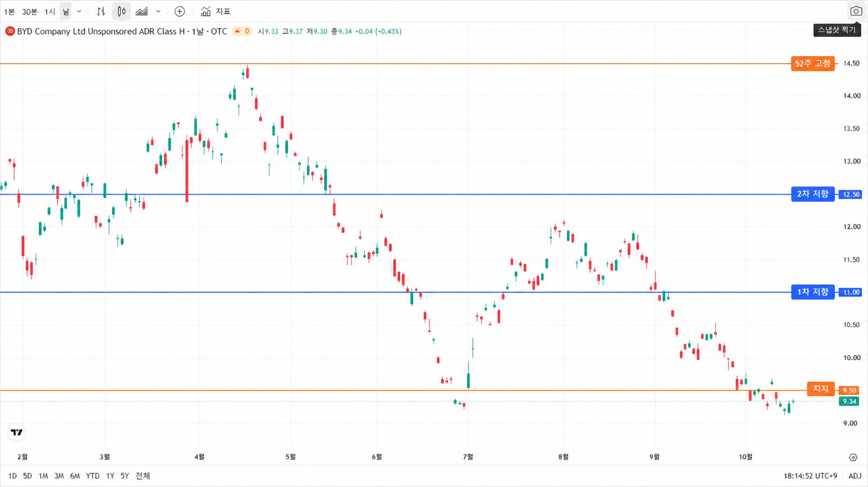Set range to 1Y

(x=110, y=476)
